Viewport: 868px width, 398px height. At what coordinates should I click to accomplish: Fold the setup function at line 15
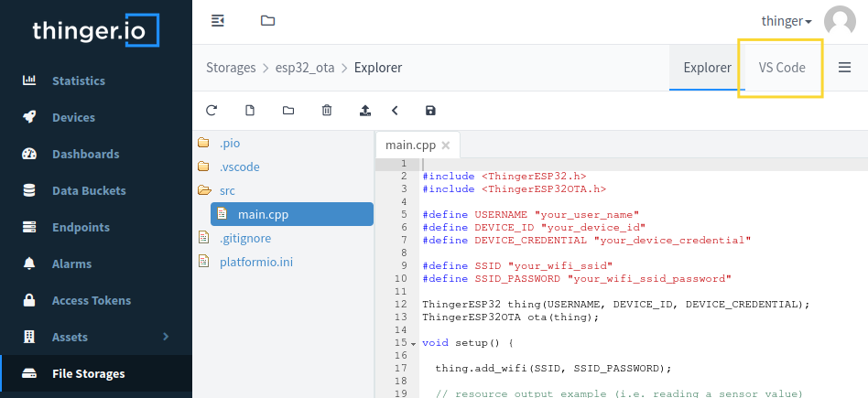coord(412,343)
